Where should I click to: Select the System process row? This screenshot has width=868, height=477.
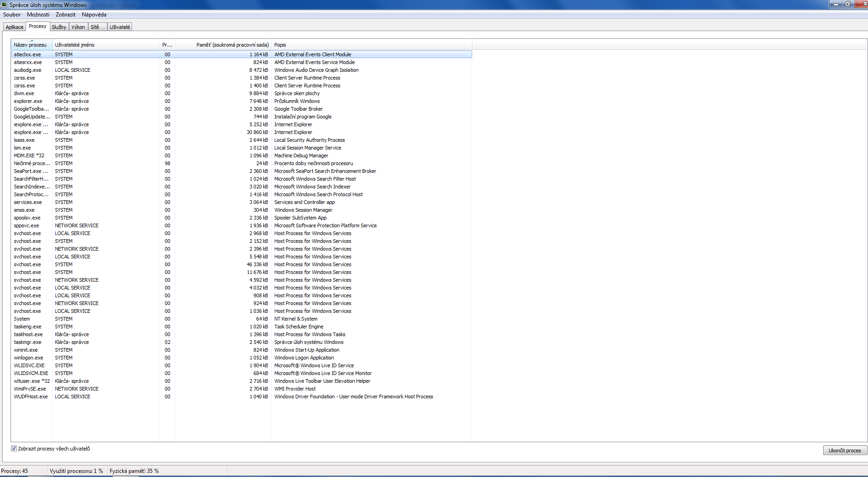[241, 319]
